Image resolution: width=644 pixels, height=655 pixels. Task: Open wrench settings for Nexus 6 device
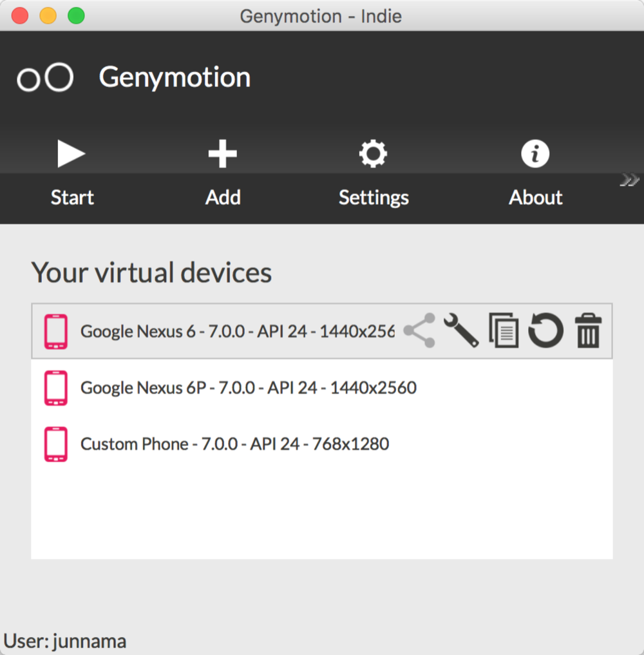pyautogui.click(x=461, y=330)
